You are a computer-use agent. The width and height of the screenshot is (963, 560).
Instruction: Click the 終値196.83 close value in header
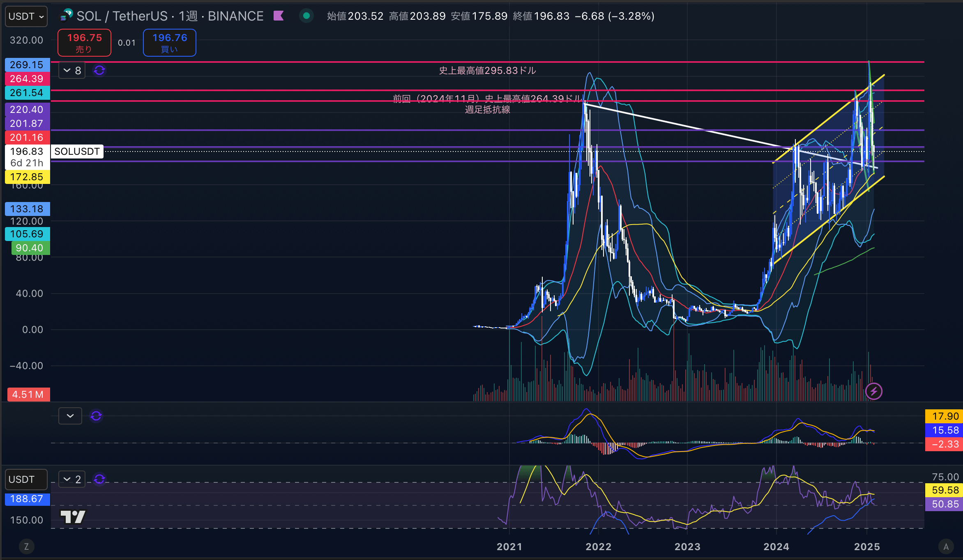coord(541,16)
